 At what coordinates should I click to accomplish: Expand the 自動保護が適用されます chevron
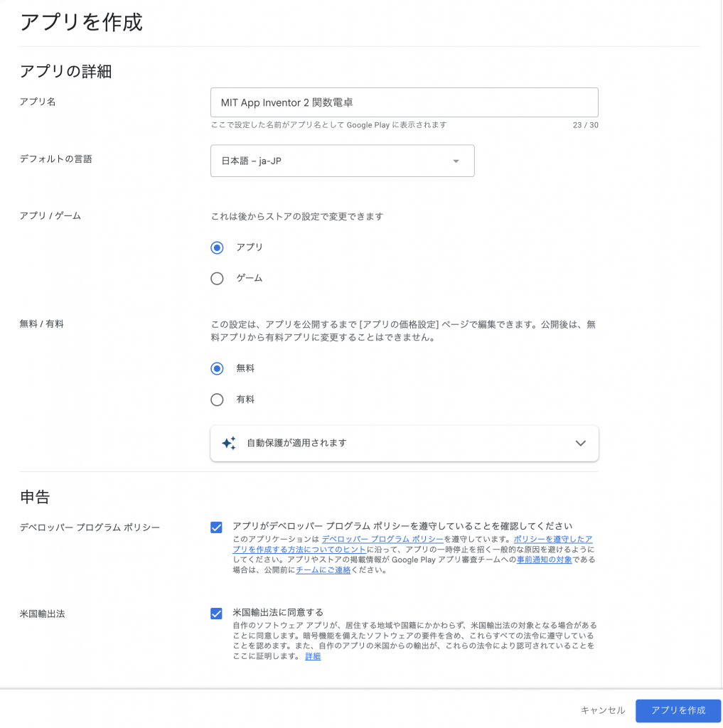(x=580, y=443)
